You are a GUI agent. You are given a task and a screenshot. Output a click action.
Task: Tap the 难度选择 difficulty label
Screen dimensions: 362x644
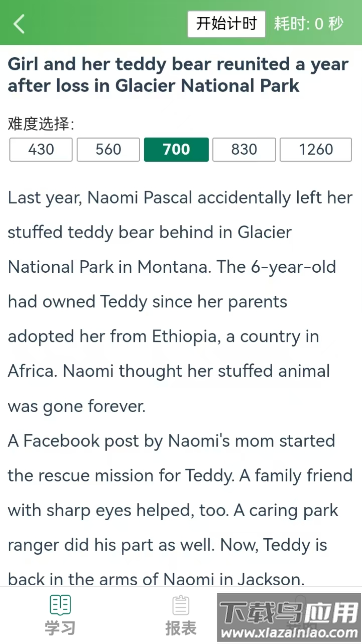41,124
